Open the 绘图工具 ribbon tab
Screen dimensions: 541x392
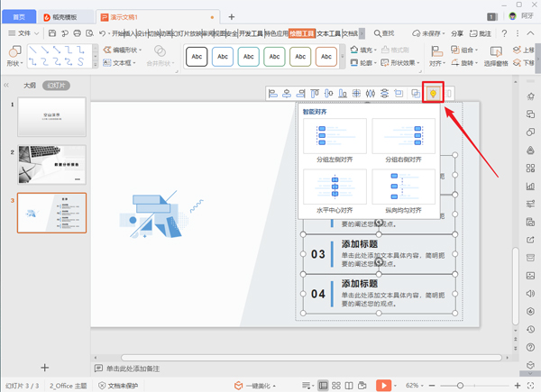[x=303, y=33]
